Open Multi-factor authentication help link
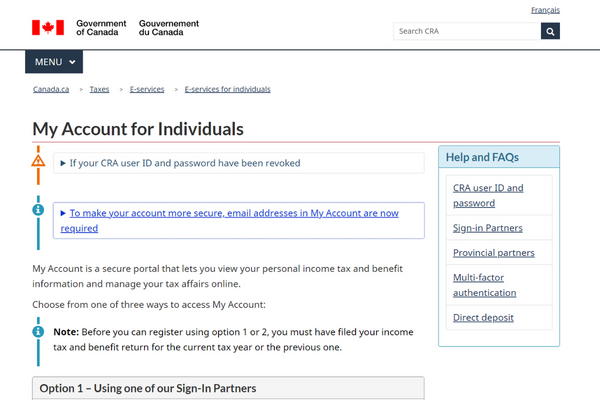 484,285
